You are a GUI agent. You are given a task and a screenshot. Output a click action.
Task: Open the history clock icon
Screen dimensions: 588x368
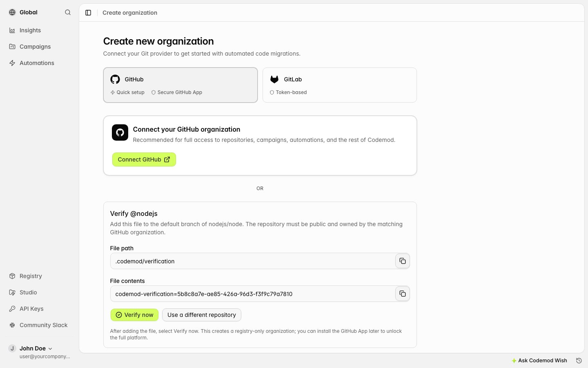point(579,360)
